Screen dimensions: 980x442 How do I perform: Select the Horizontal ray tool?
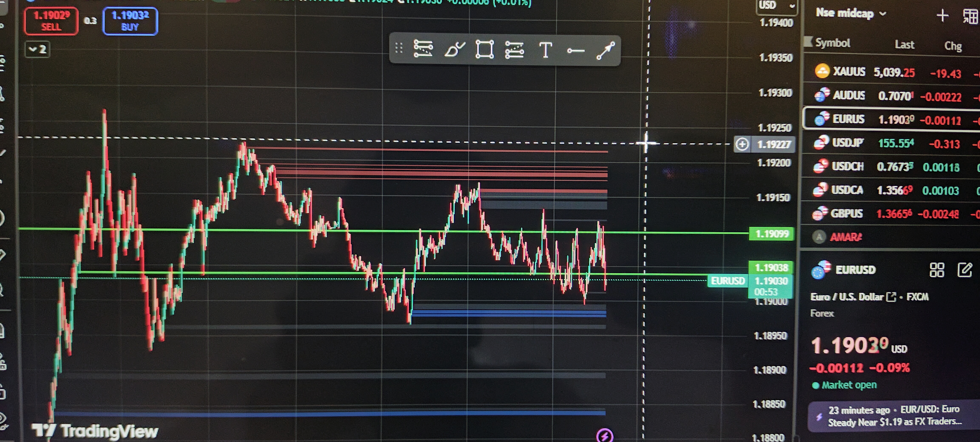[575, 51]
